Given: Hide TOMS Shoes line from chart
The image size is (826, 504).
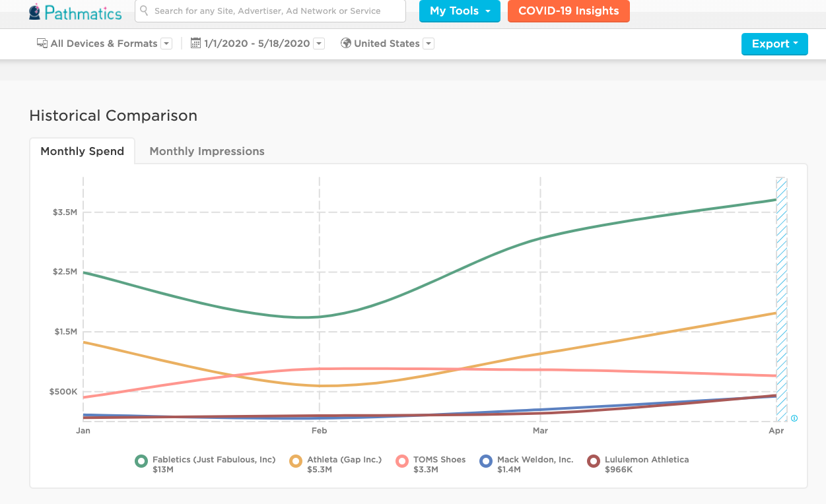Looking at the screenshot, I should (x=402, y=462).
